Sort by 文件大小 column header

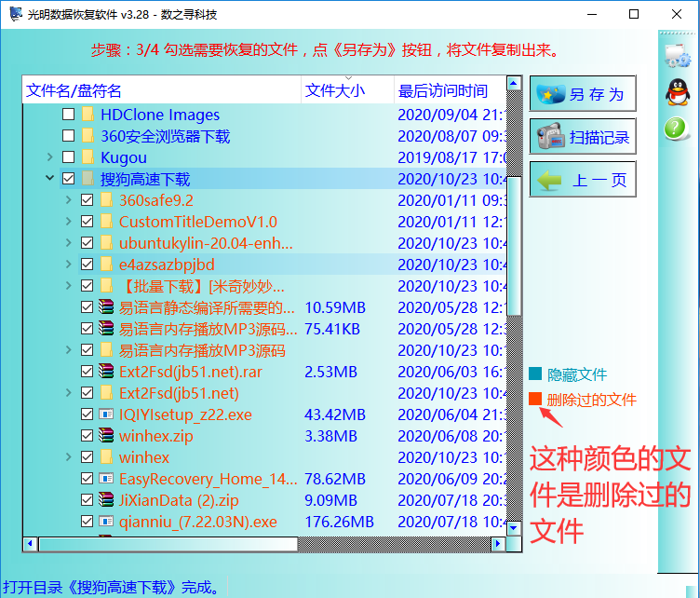pos(348,89)
